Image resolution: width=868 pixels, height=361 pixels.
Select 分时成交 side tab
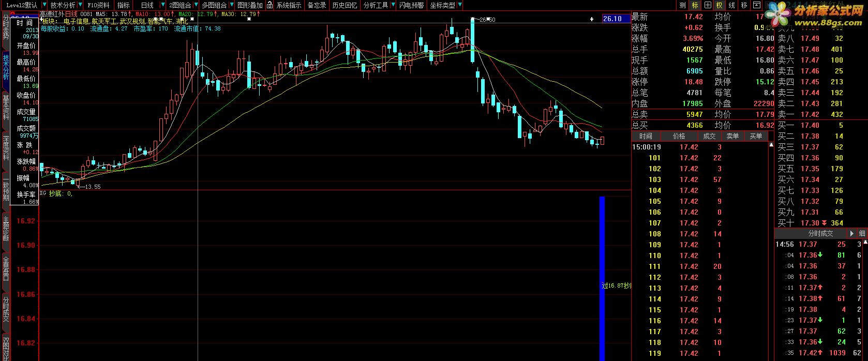(6, 309)
